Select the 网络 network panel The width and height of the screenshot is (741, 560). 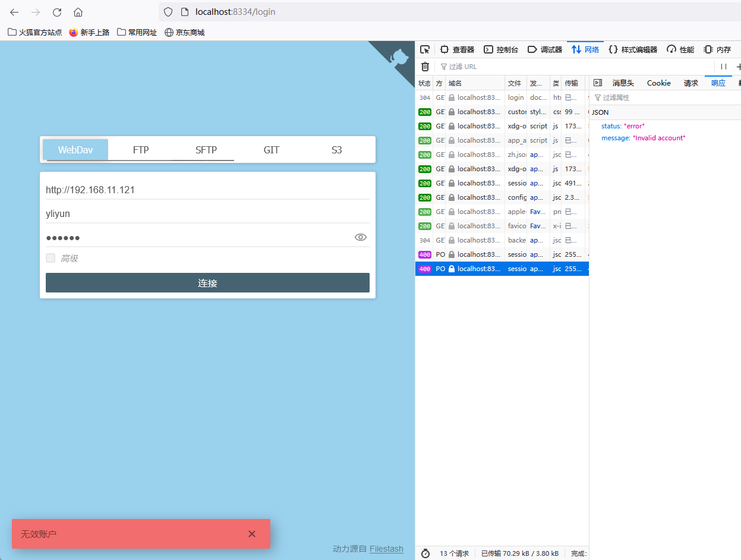click(x=585, y=49)
